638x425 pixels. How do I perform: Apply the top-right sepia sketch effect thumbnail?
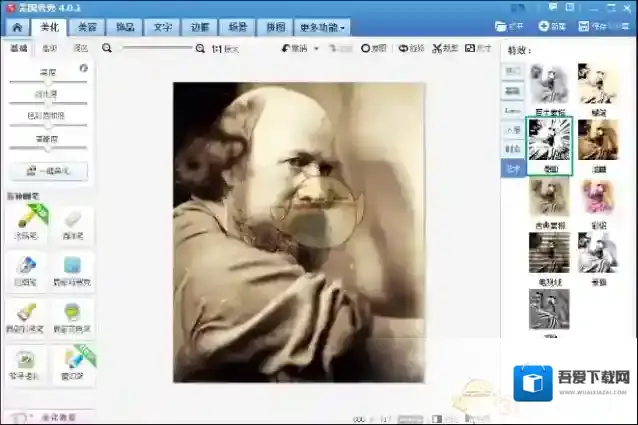point(598,84)
